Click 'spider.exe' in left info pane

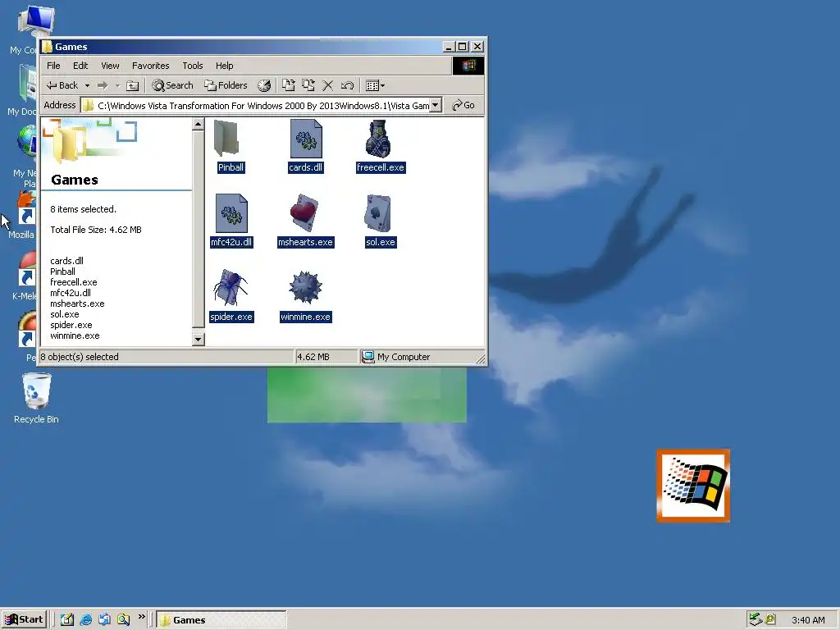click(x=71, y=325)
